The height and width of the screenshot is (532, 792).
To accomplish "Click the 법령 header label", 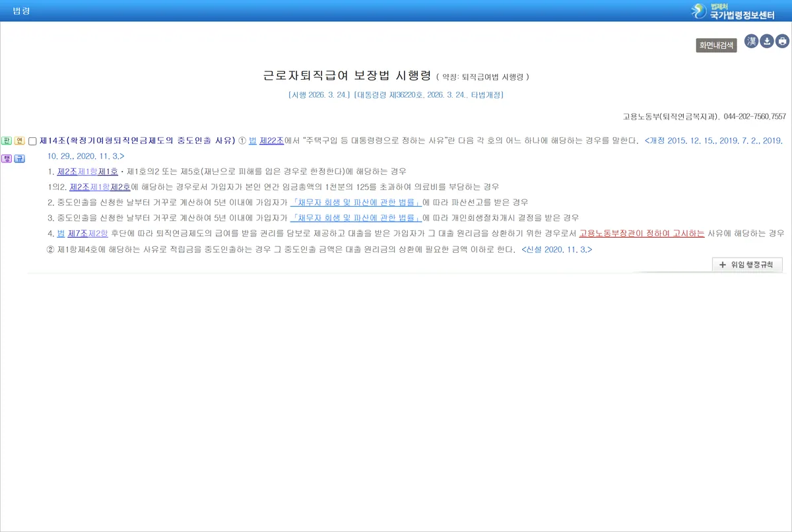I will (x=22, y=11).
